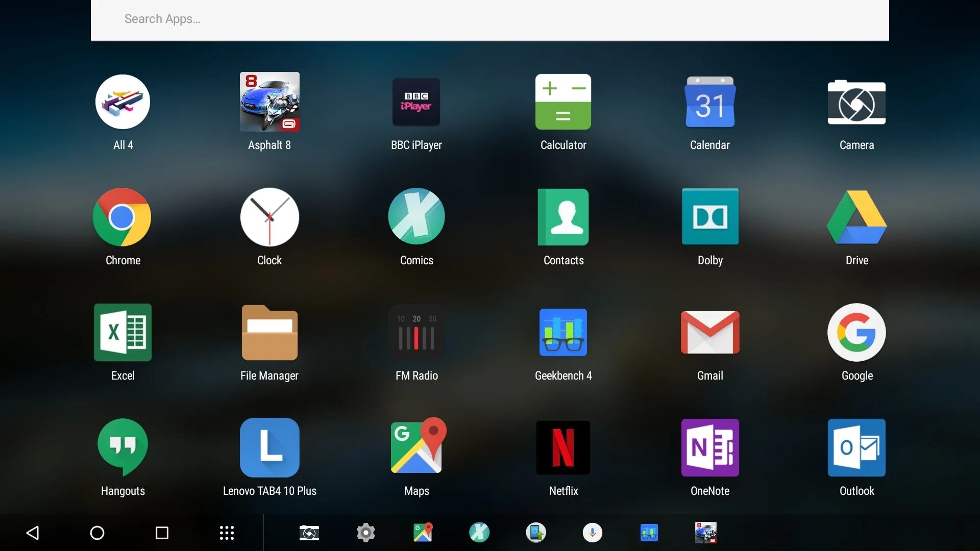Open the app drawer grid icon

coord(226,533)
